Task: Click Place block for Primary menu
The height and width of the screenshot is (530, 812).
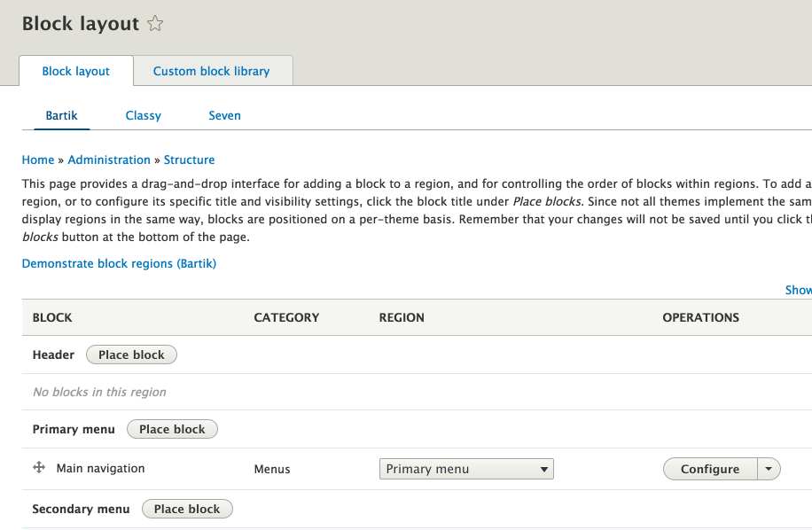Action: click(172, 428)
